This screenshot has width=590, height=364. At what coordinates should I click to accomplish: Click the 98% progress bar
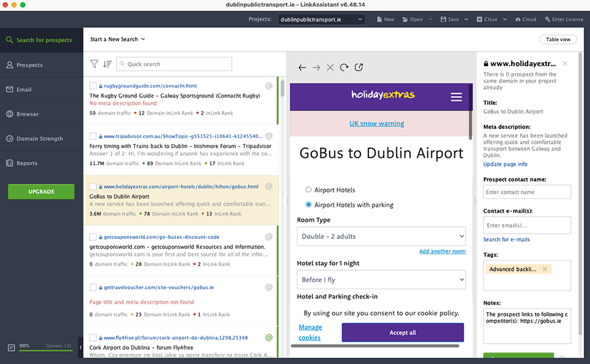click(45, 351)
